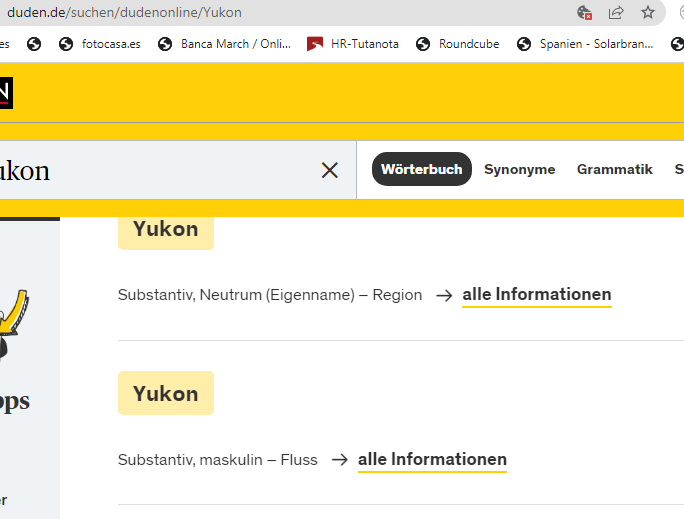Open the Yukon Region entry heading
Image resolution: width=684 pixels, height=519 pixels.
coord(166,230)
